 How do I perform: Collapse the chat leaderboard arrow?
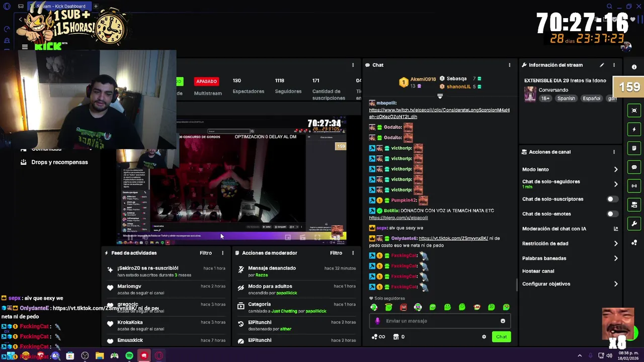point(440,96)
